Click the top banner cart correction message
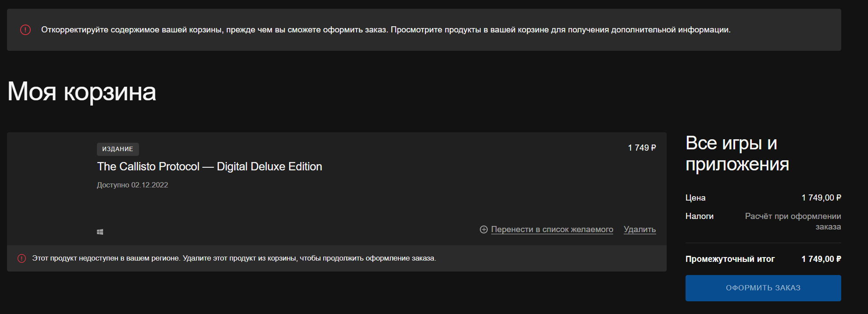This screenshot has width=868, height=314. point(386,30)
